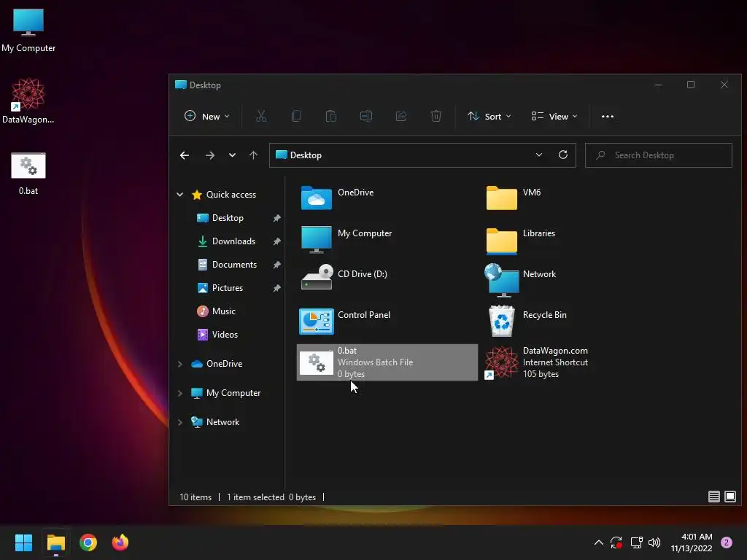The height and width of the screenshot is (560, 747).
Task: Click the Rename icon in toolbar
Action: 366,116
